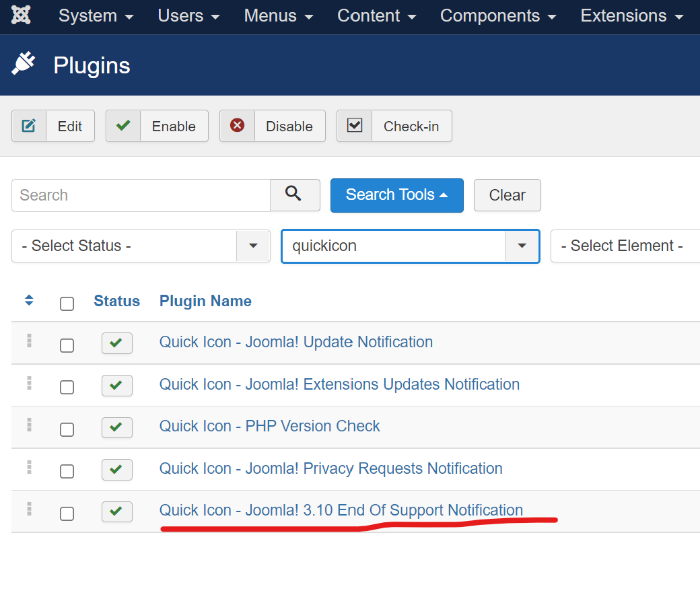The width and height of the screenshot is (700, 603).
Task: Open the Menus menu
Action: [279, 16]
